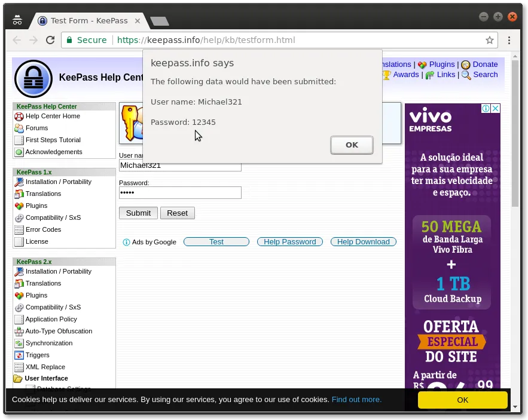This screenshot has height=420, width=528.
Task: Click the ad info icon on Vivo banner
Action: click(486, 109)
